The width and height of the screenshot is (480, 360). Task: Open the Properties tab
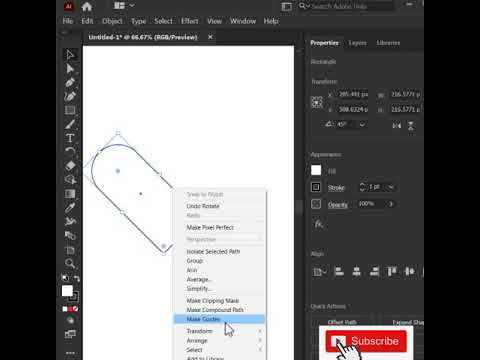tap(324, 43)
